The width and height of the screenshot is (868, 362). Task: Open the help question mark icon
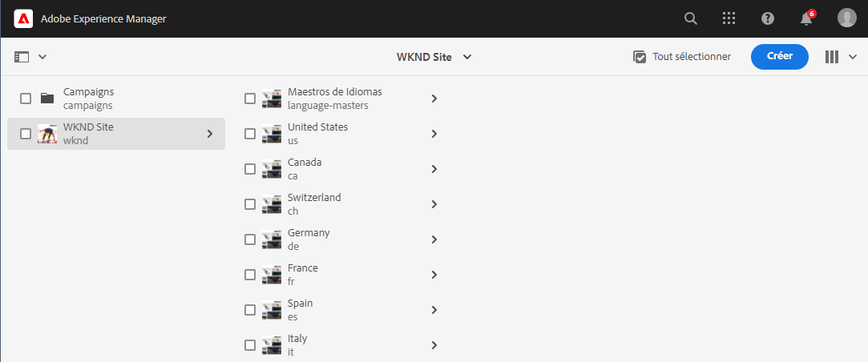768,18
